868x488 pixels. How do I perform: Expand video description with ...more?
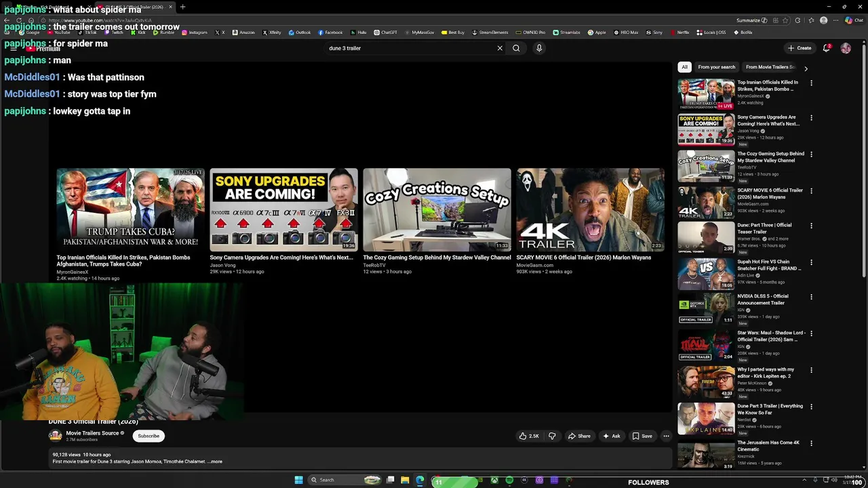(x=215, y=462)
